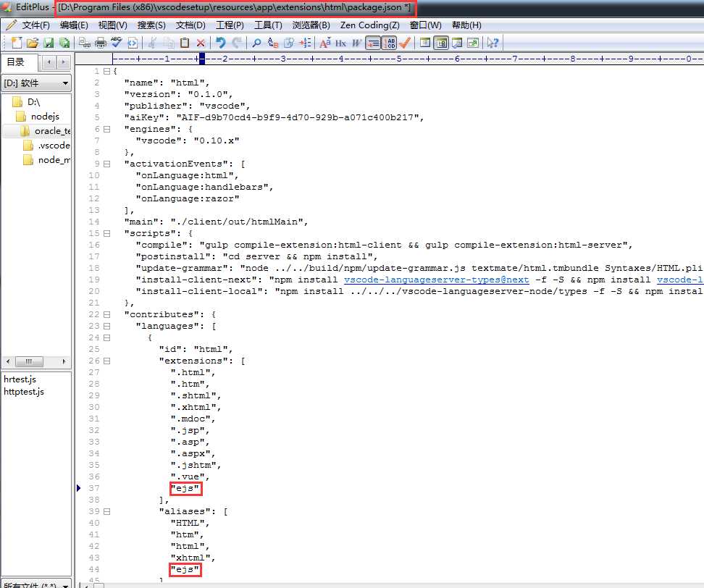The image size is (704, 588).
Task: Select the nodejs folder
Action: [x=38, y=117]
